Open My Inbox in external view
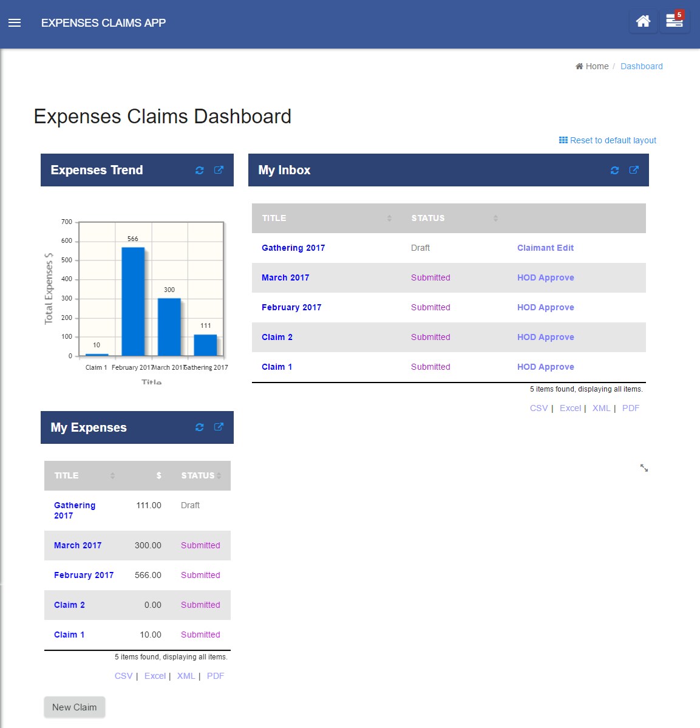This screenshot has height=728, width=700. 634,170
